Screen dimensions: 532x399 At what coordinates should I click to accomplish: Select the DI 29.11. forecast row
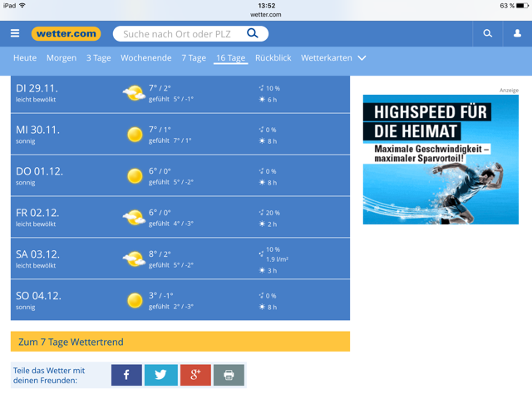(180, 93)
